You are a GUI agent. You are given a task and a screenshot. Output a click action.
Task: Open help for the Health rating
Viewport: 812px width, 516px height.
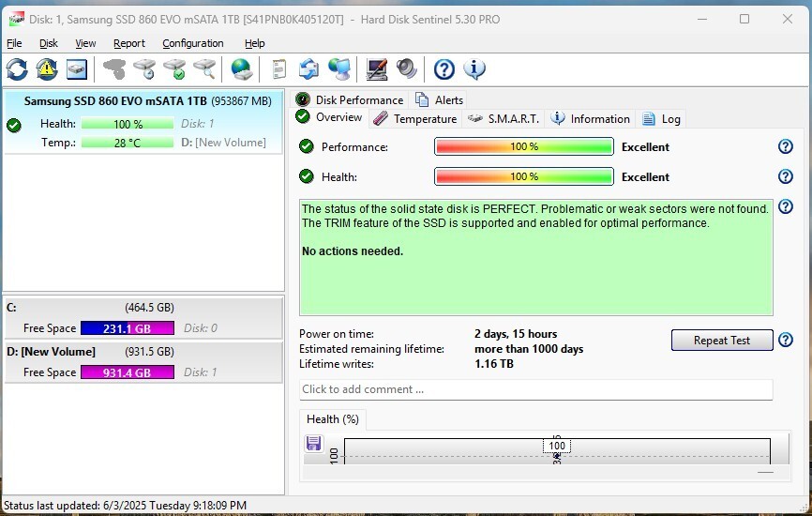pyautogui.click(x=786, y=176)
